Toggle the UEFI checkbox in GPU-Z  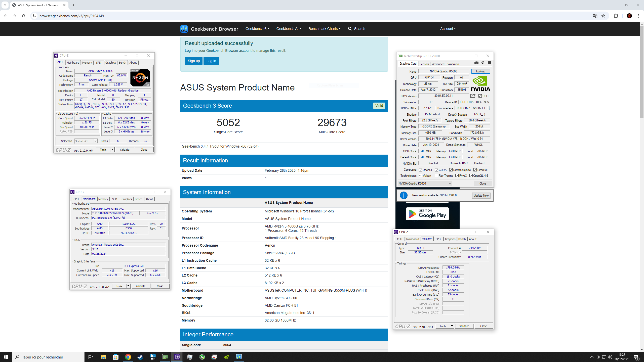click(480, 96)
